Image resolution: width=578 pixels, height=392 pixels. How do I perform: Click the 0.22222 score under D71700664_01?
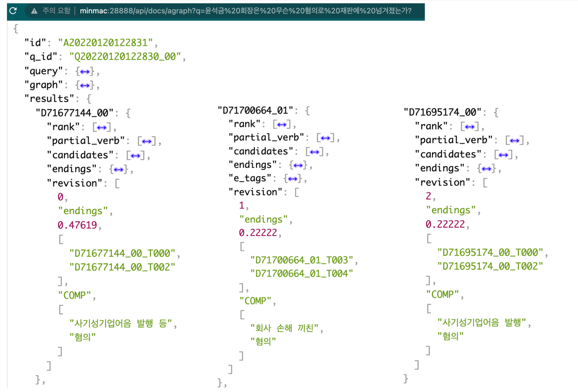pyautogui.click(x=258, y=233)
